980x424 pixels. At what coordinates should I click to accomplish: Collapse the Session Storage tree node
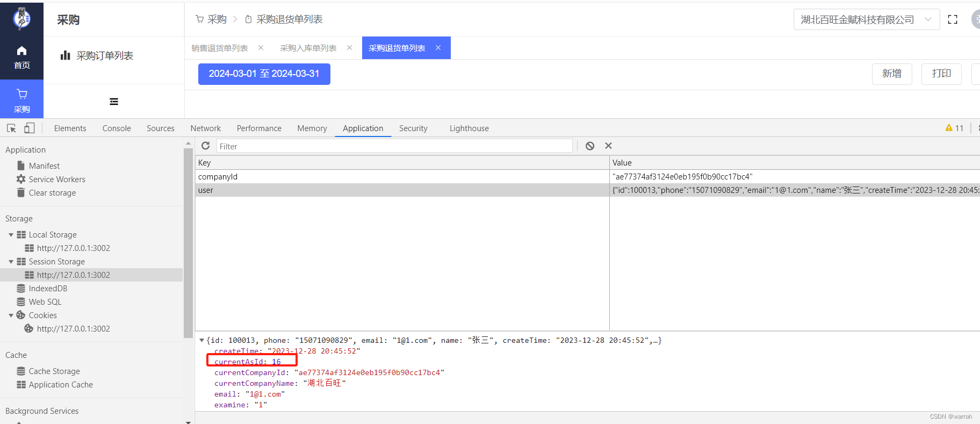tap(11, 262)
